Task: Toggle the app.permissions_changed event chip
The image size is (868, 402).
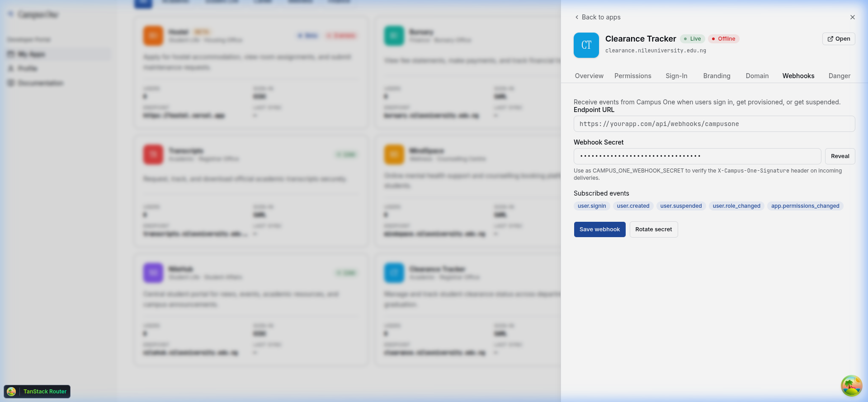Action: tap(805, 206)
